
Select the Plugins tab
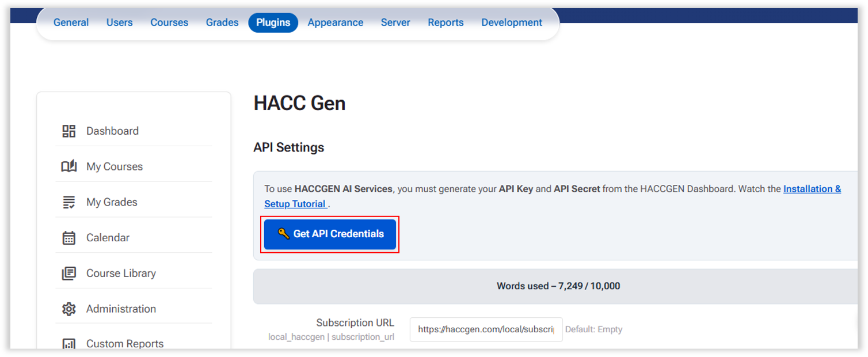pos(273,22)
